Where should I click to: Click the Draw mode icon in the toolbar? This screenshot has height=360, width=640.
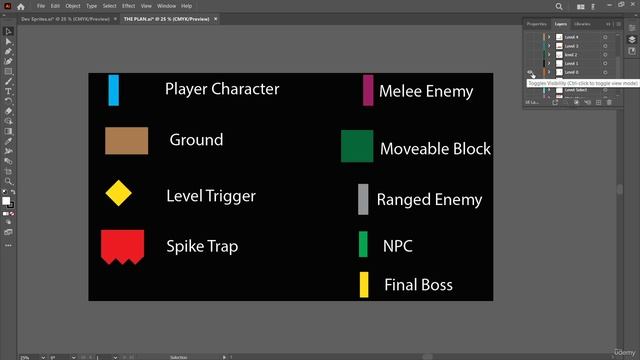pyautogui.click(x=8, y=222)
